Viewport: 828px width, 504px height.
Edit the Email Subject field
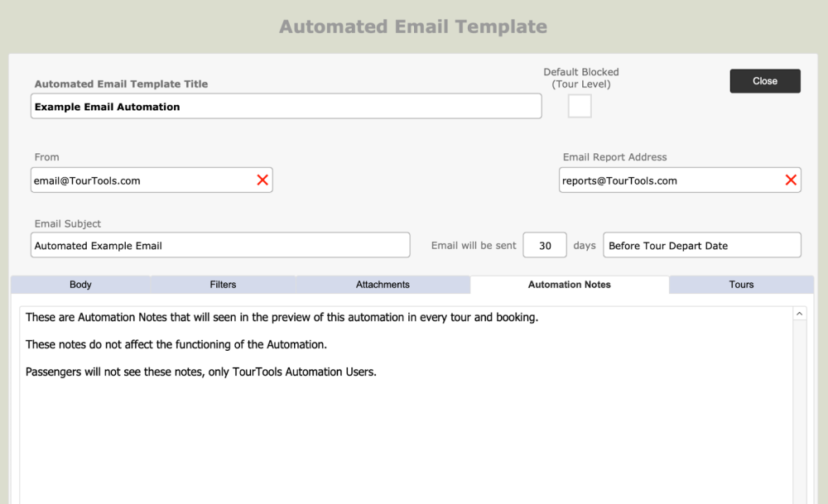[x=220, y=245]
